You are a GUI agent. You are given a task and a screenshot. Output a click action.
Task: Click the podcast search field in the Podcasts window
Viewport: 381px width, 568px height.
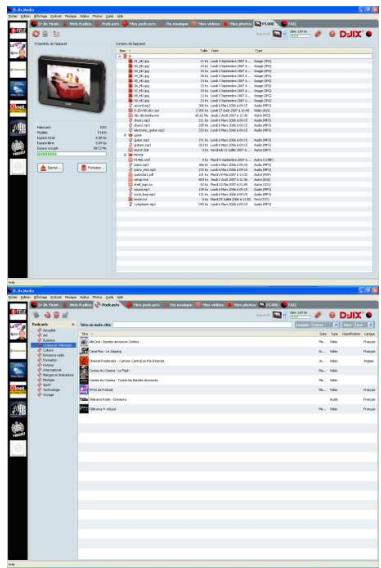coord(202,325)
